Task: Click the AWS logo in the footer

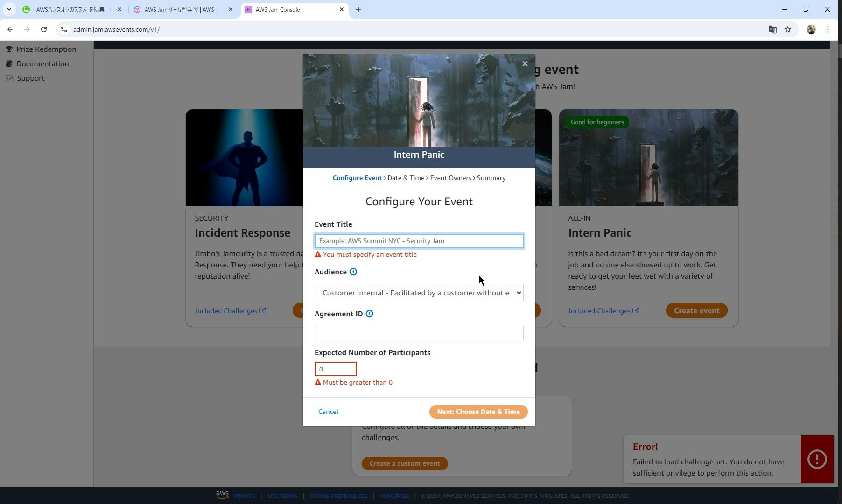Action: 222,495
